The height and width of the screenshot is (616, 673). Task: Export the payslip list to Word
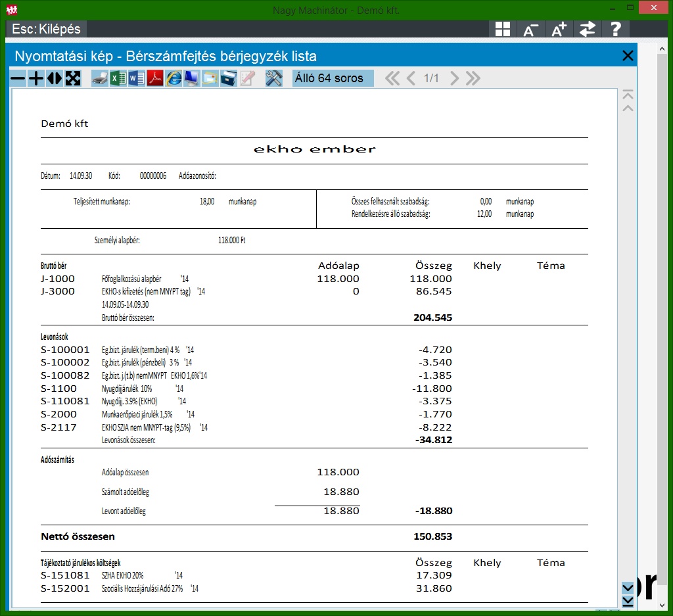click(137, 78)
